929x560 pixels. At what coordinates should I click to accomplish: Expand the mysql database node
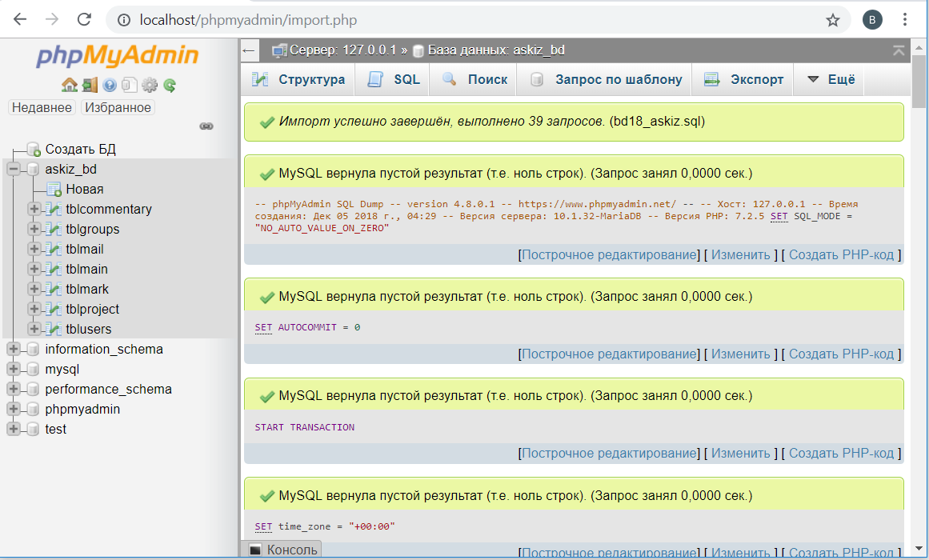pos(13,369)
